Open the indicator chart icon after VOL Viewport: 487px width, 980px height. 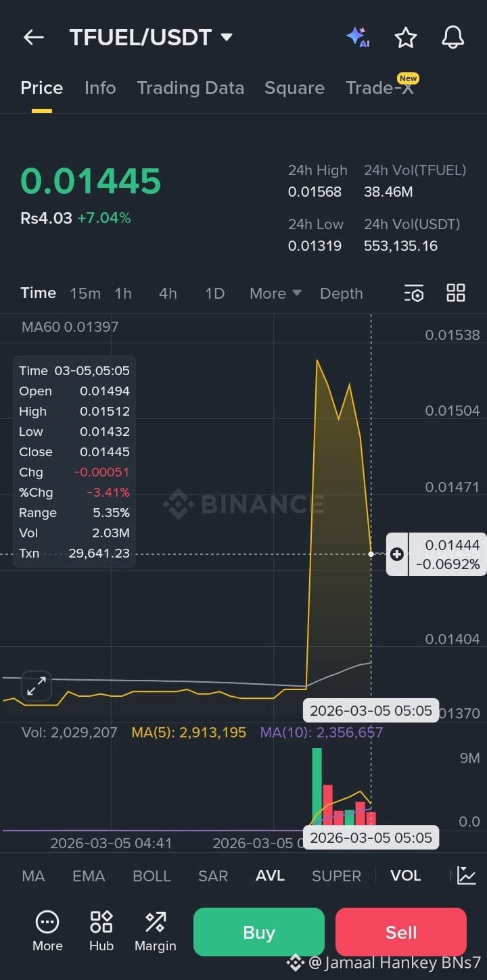tap(466, 875)
